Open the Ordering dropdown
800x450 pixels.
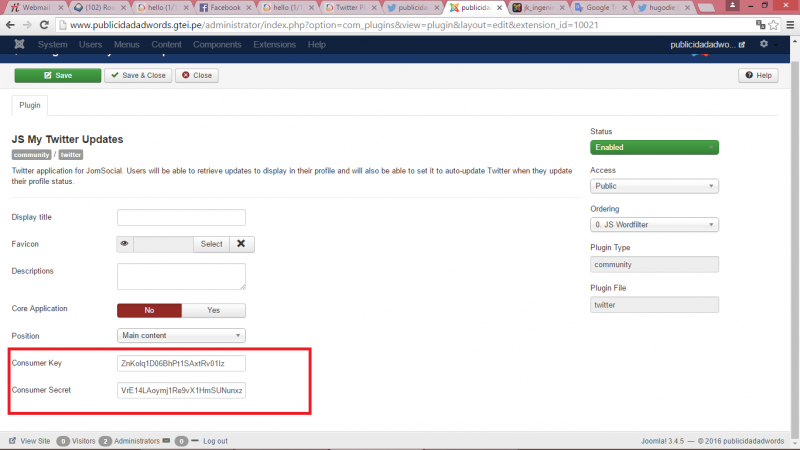point(654,225)
